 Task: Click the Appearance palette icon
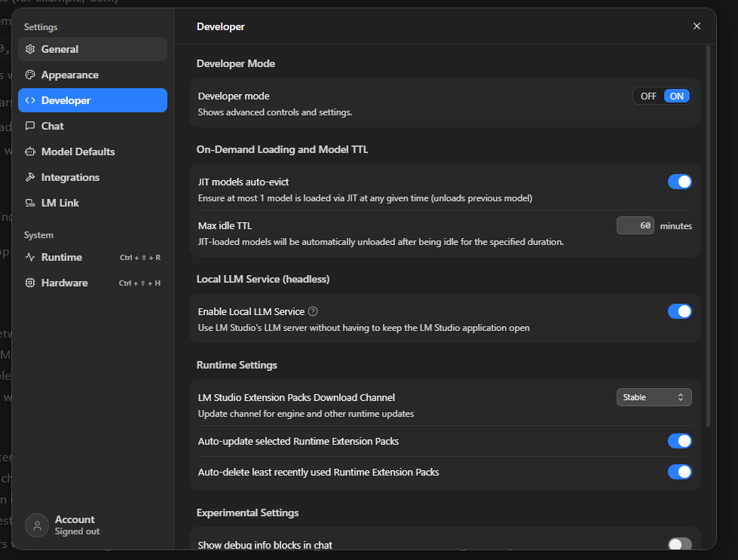pos(30,75)
